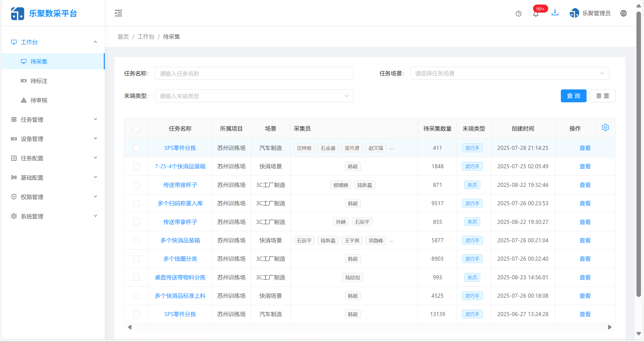Click the download center icon in header
Viewport: 644px width, 342px height.
(x=555, y=13)
